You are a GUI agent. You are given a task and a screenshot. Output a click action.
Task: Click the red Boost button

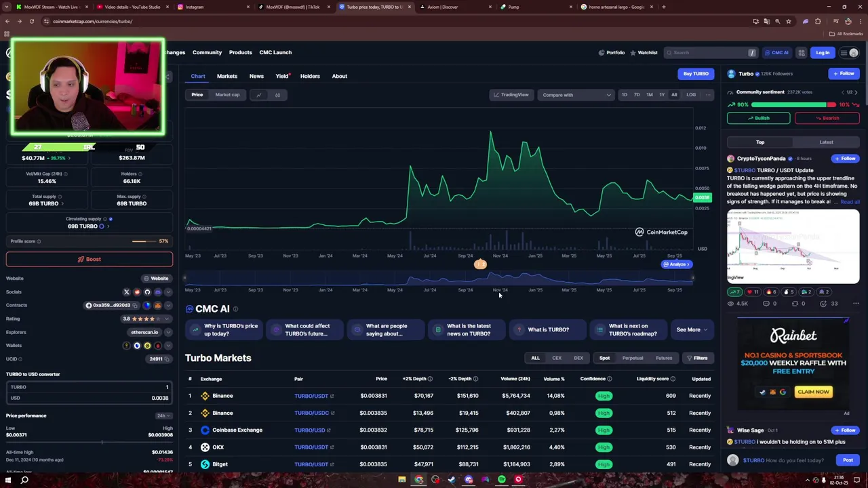(x=90, y=259)
